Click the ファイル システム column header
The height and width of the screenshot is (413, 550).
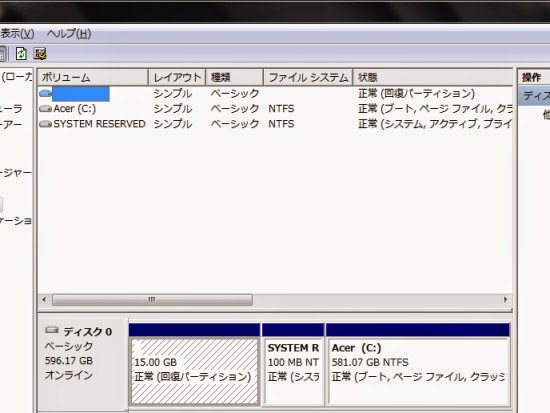(x=308, y=77)
